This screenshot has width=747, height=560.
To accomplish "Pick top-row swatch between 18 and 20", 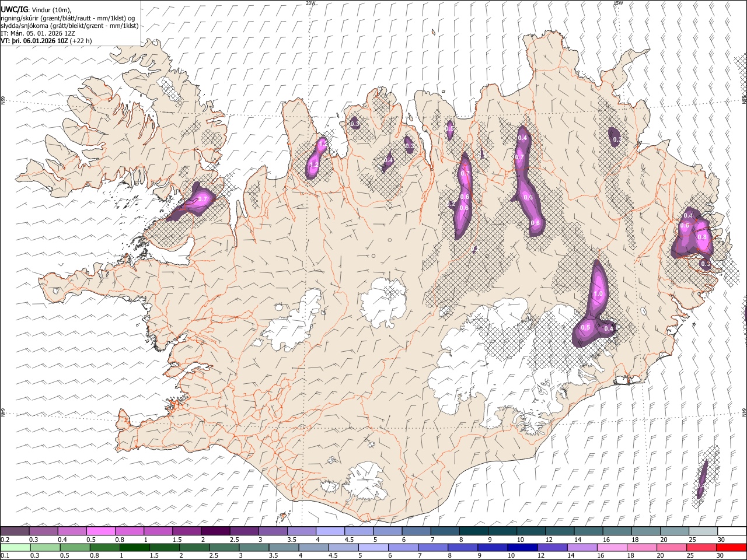I will 645,531.
